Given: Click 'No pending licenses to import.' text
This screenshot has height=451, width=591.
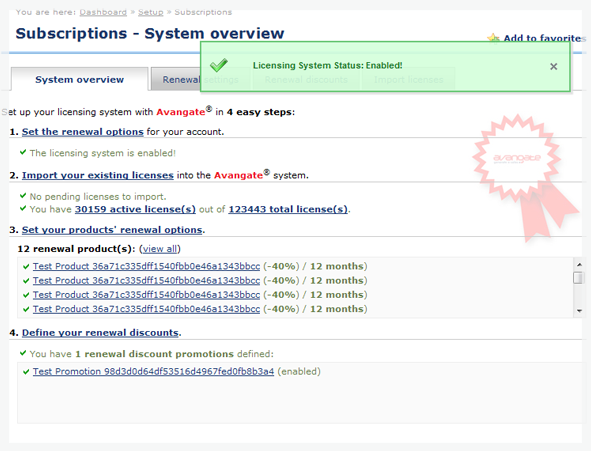Looking at the screenshot, I should (98, 197).
